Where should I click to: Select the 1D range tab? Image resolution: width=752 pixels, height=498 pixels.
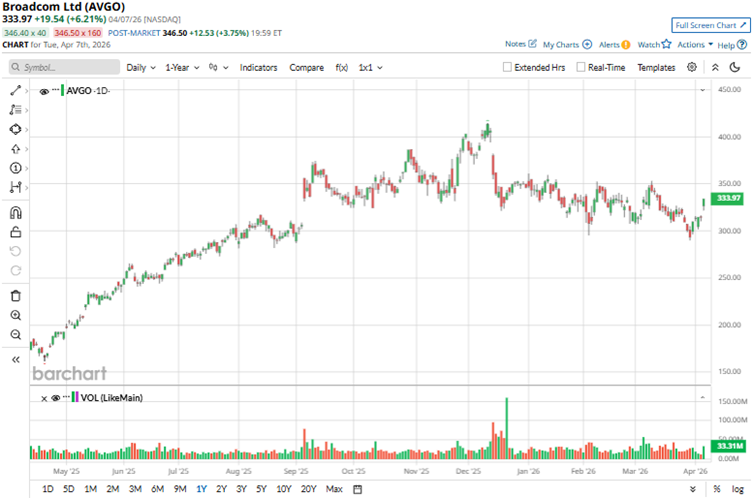(x=47, y=489)
